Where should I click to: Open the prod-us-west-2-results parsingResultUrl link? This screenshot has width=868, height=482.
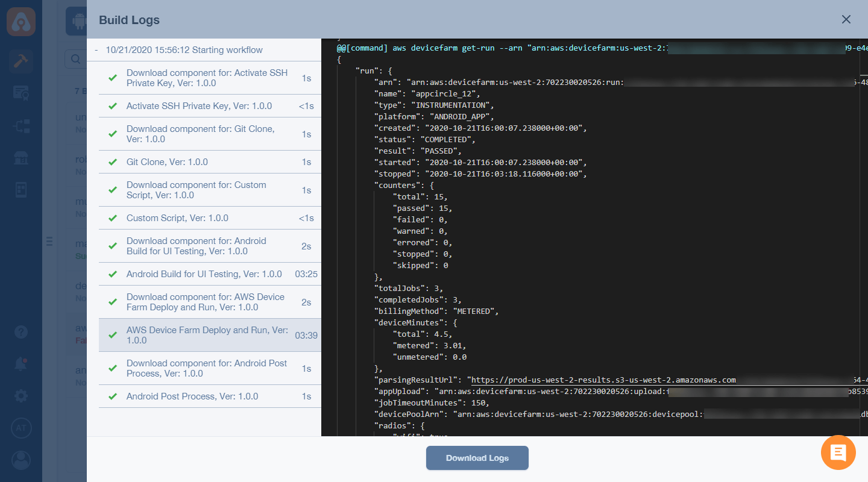coord(603,380)
